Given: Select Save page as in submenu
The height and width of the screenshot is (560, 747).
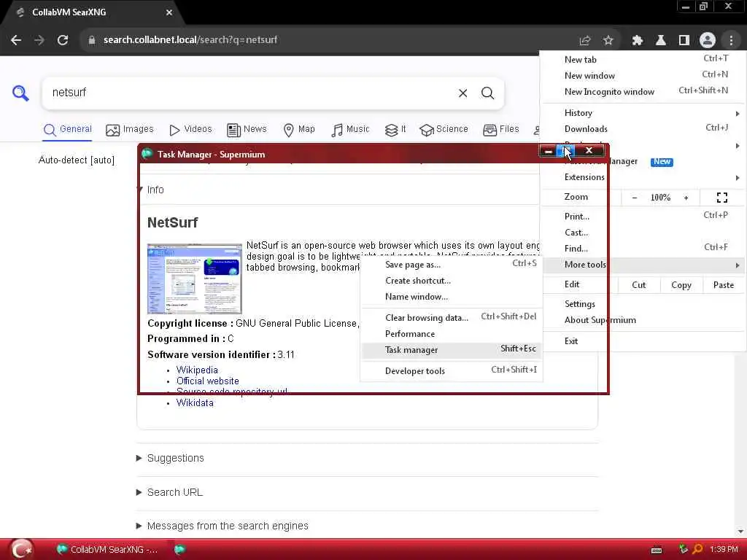Looking at the screenshot, I should [x=451, y=265].
